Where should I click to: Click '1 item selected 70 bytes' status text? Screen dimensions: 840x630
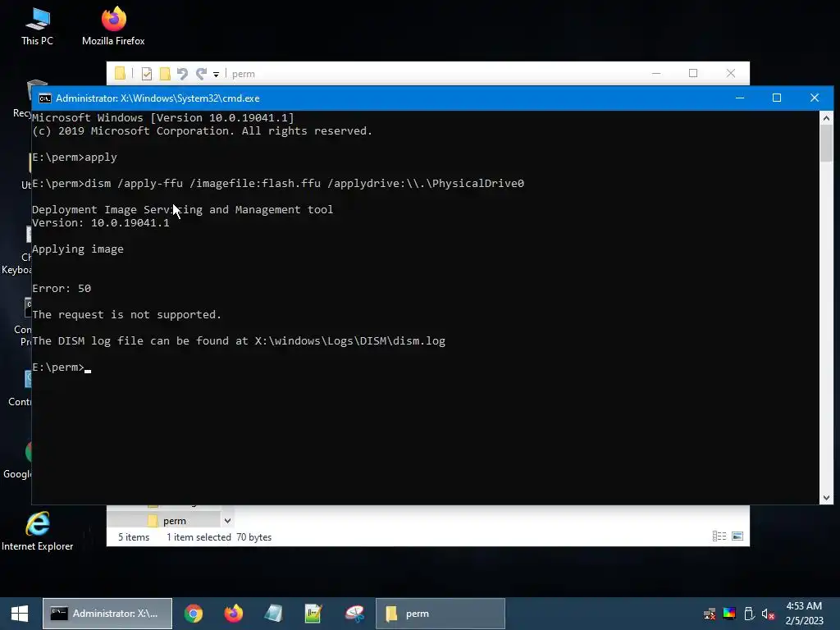click(x=219, y=537)
